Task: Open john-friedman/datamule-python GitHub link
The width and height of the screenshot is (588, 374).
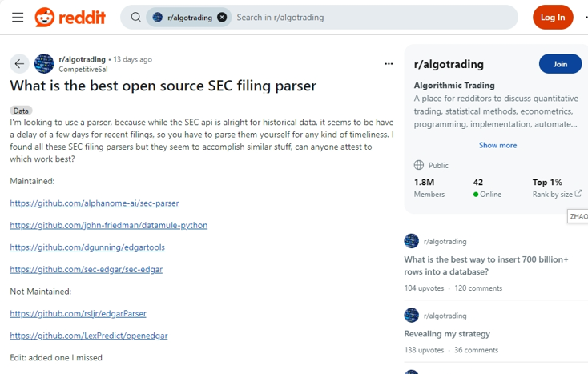Action: click(x=108, y=225)
